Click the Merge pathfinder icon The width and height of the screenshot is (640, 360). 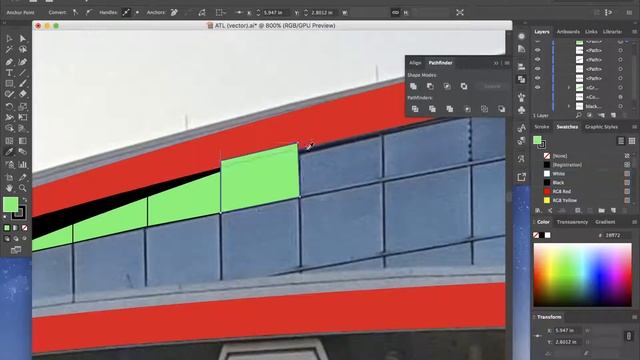click(450, 109)
